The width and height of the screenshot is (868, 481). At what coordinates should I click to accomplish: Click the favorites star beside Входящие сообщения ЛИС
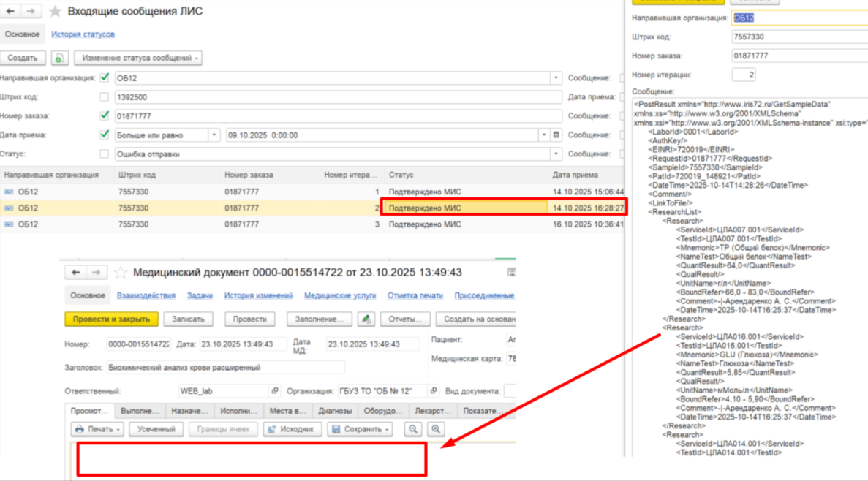coord(55,12)
